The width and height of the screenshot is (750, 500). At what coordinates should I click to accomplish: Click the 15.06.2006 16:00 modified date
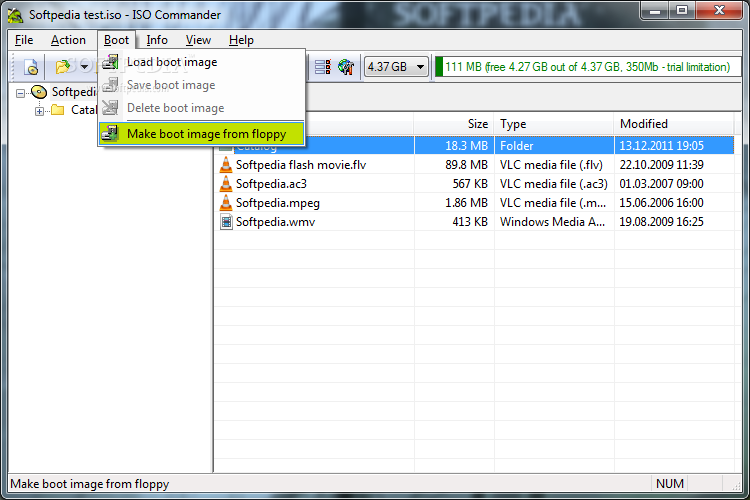662,203
